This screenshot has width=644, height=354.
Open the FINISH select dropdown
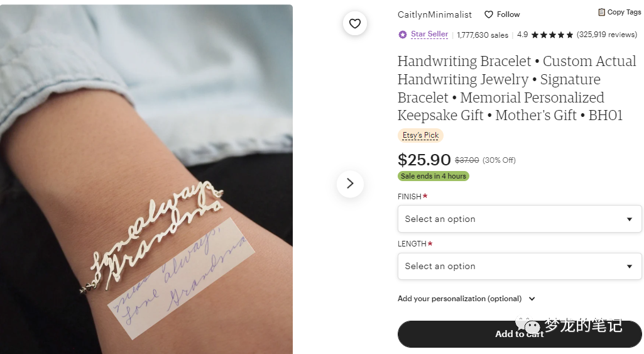point(519,219)
